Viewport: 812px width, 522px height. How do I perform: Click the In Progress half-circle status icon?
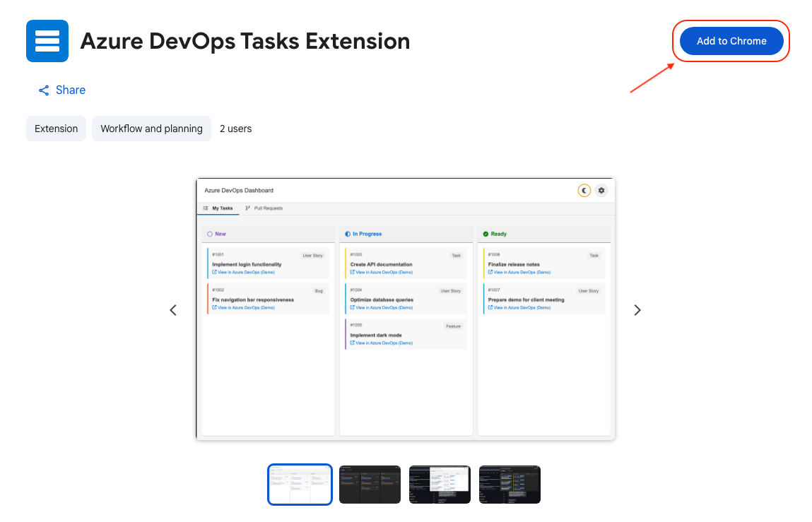(348, 234)
